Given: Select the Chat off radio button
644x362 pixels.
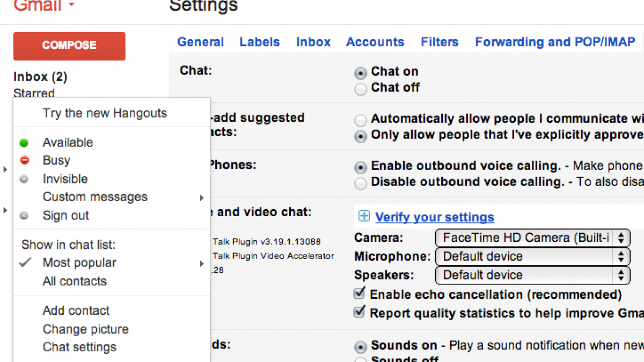Looking at the screenshot, I should (361, 88).
